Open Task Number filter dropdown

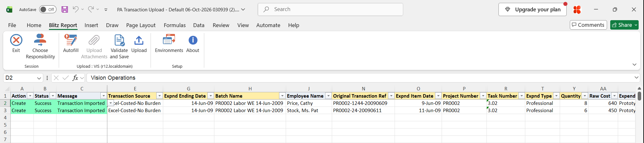pos(522,96)
